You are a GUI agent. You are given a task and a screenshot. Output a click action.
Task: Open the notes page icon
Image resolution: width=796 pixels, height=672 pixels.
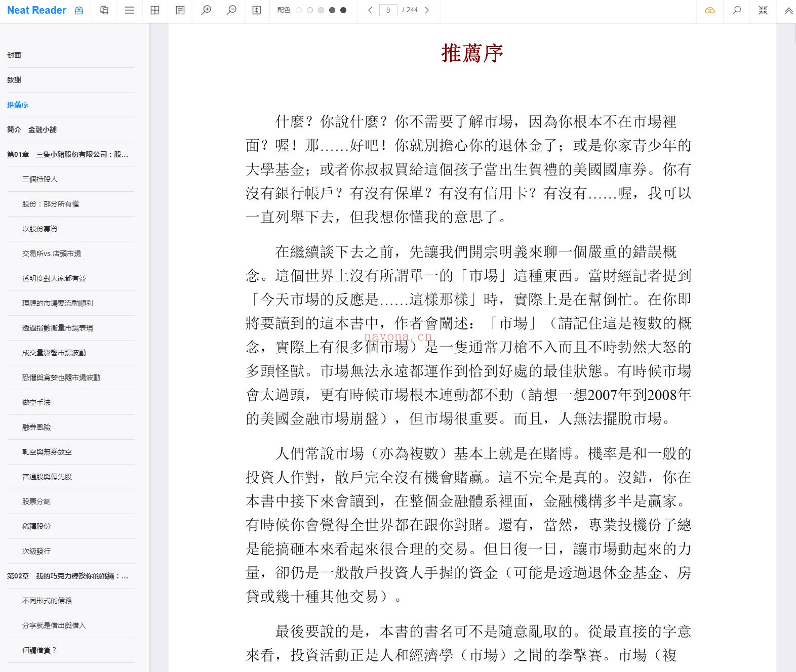click(x=180, y=10)
